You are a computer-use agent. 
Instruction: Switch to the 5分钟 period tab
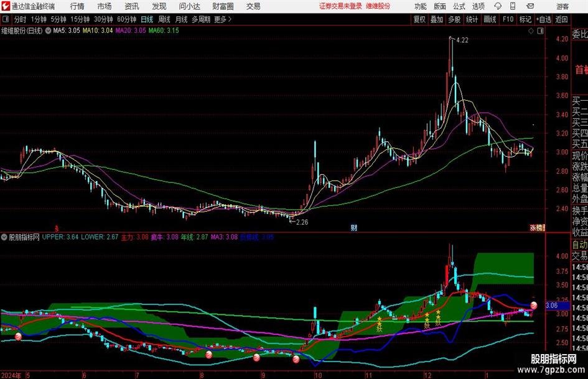[x=58, y=19]
